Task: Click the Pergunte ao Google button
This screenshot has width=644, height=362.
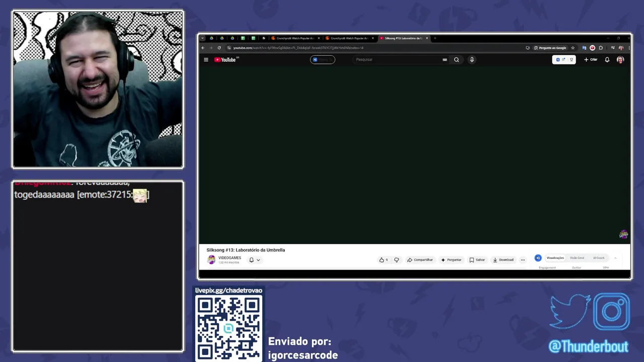Action: click(550, 48)
